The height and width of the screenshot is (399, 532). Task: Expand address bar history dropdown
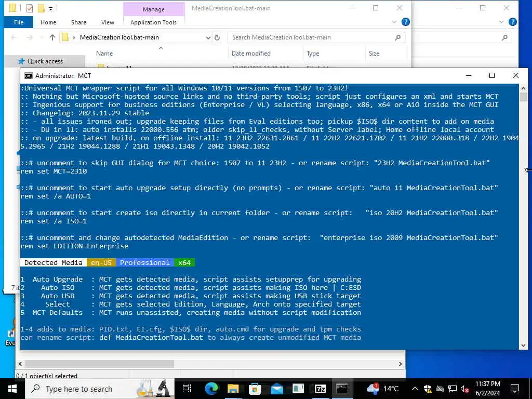pyautogui.click(x=208, y=37)
